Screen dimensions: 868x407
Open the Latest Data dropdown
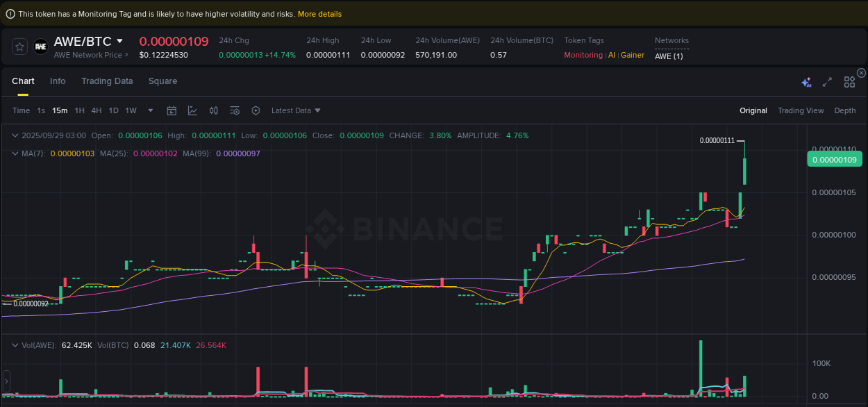[x=295, y=110]
